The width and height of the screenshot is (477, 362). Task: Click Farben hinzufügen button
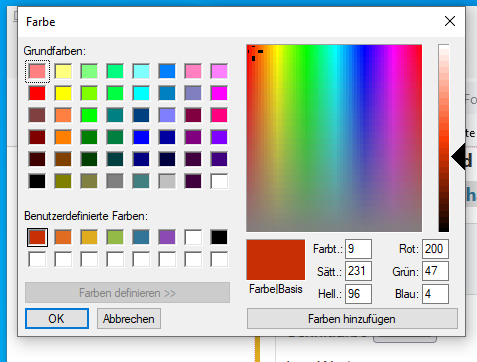352,319
